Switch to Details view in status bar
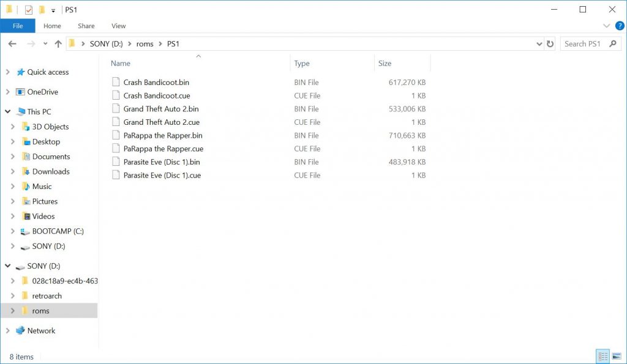The image size is (627, 364). 603,356
